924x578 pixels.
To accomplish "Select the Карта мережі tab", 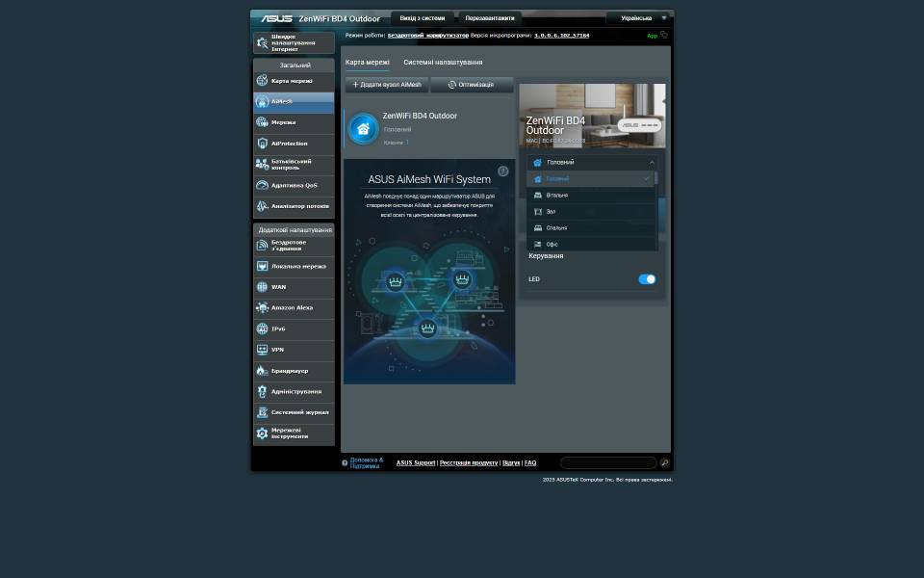I will point(367,63).
